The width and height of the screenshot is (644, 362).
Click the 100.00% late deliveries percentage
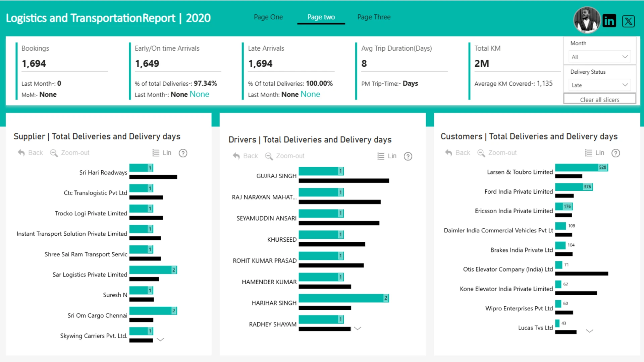(x=319, y=83)
